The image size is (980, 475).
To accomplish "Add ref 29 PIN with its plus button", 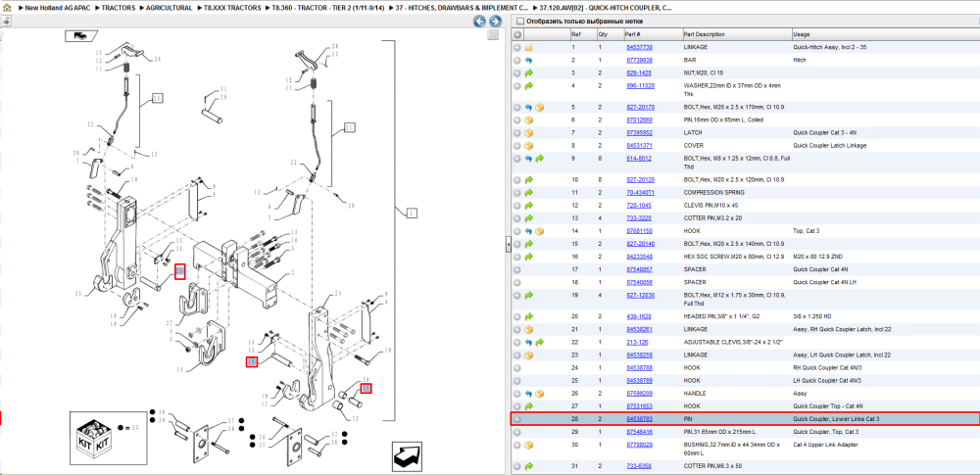I will coord(516,432).
